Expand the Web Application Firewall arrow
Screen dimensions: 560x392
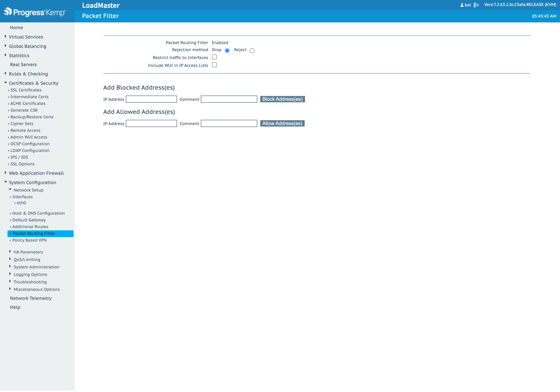[5, 173]
